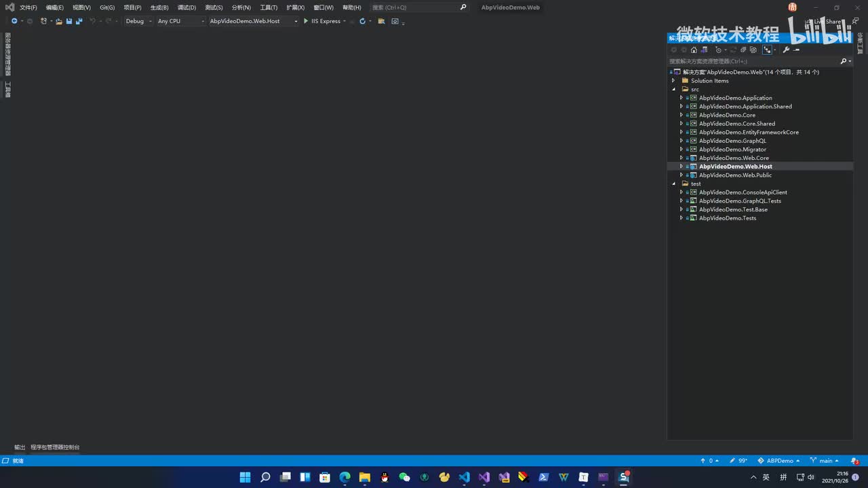Collapse the src folder

[x=673, y=89]
